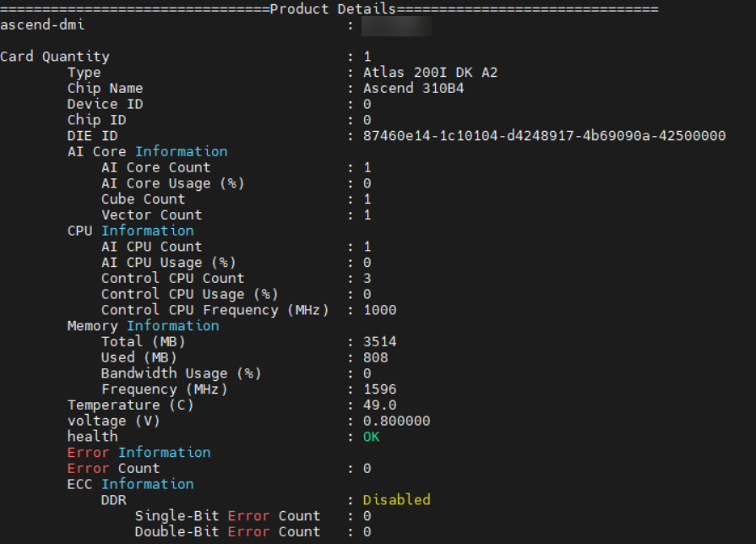Select the Double-Bit Error Count value "0"

pos(367,532)
